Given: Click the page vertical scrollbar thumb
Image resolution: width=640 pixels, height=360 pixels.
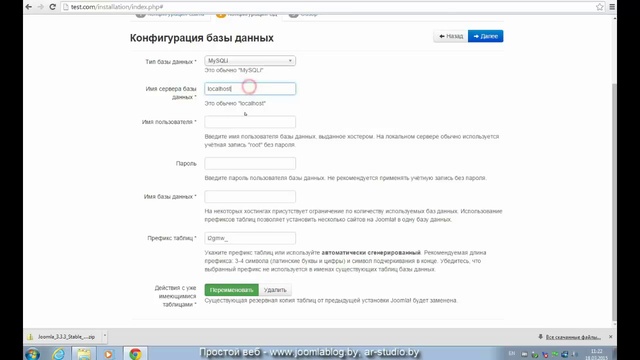Looking at the screenshot, I should (x=614, y=202).
